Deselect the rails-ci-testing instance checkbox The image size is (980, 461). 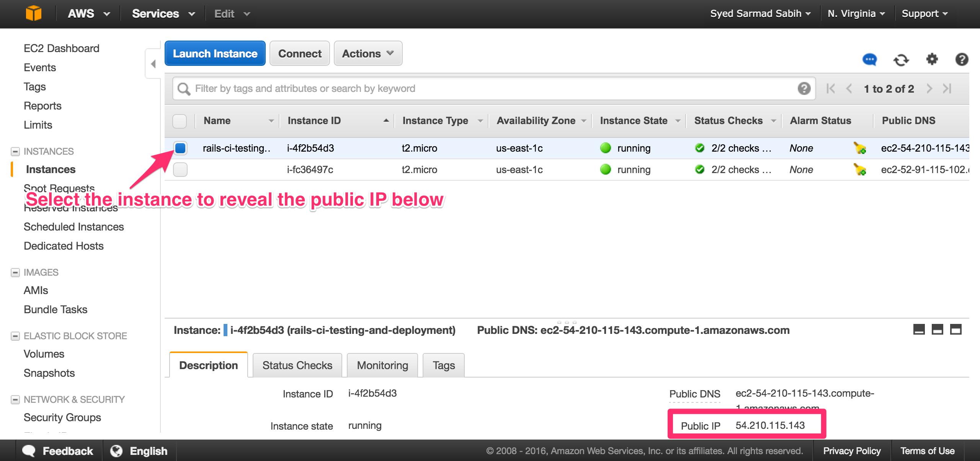point(180,148)
